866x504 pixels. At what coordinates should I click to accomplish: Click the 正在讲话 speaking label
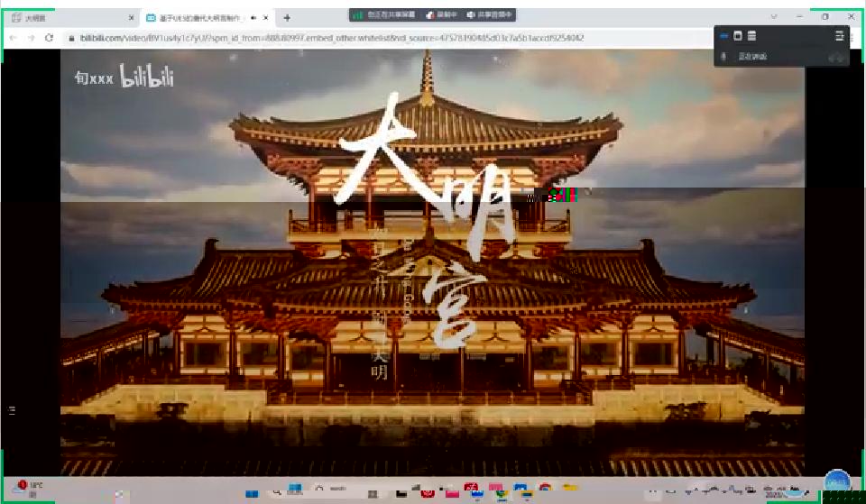(752, 56)
